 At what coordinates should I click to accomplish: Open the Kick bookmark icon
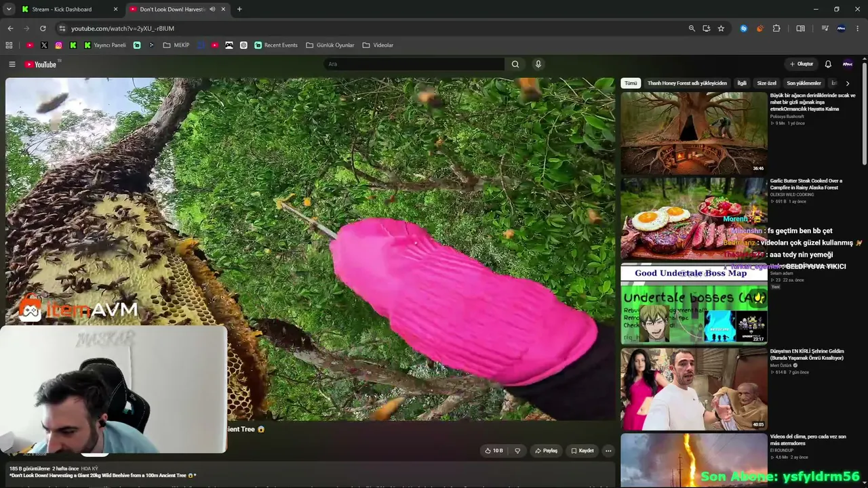(x=73, y=45)
